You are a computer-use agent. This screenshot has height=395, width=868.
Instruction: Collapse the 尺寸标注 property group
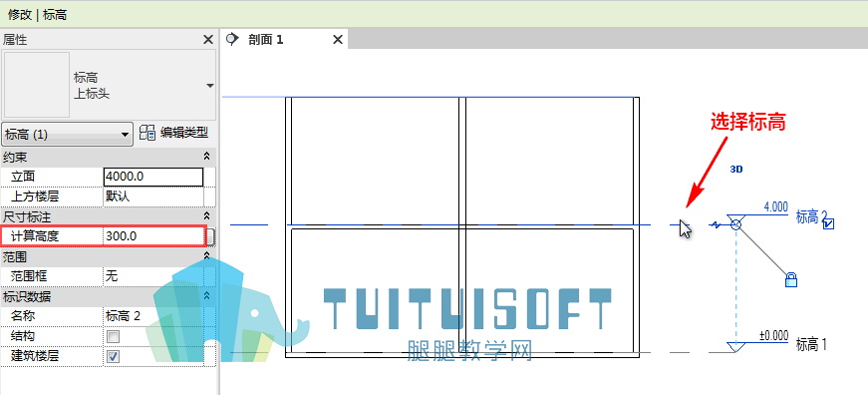click(x=206, y=215)
